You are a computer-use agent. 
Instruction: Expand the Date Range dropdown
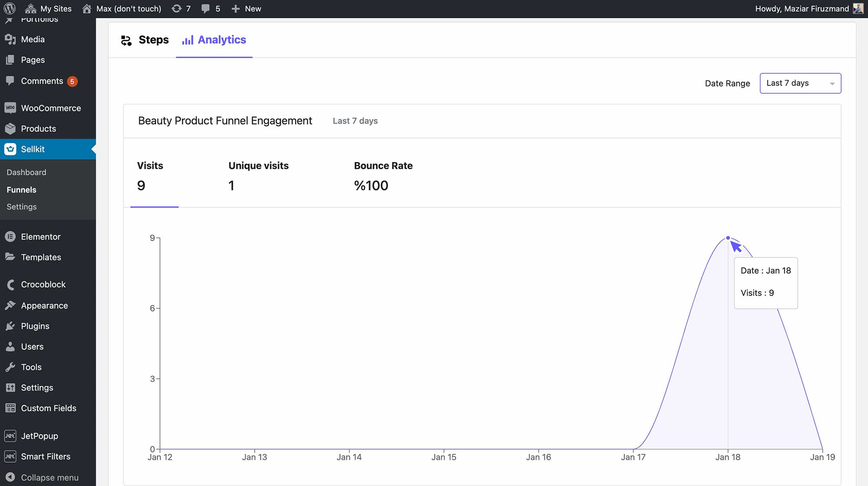pos(800,83)
